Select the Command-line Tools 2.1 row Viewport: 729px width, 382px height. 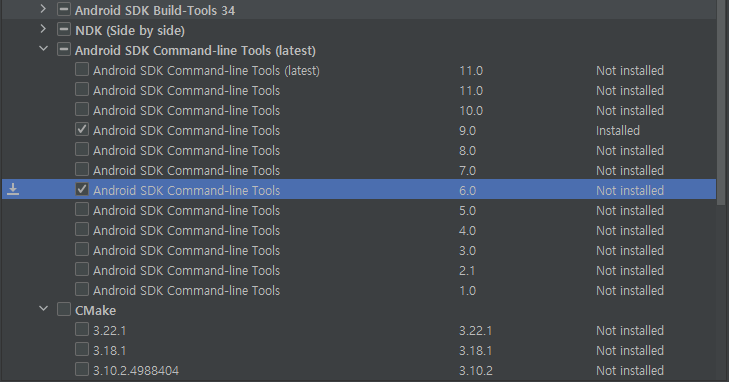(x=359, y=270)
